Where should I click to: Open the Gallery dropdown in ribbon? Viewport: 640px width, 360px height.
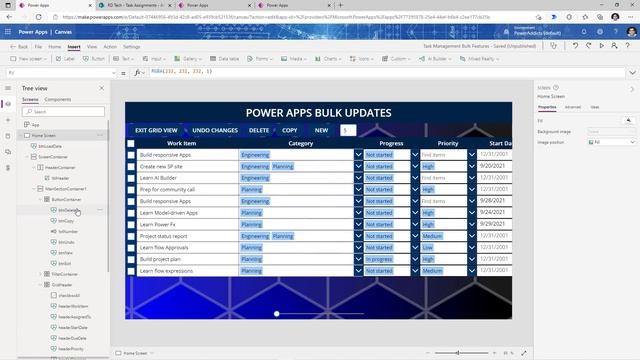tap(189, 59)
